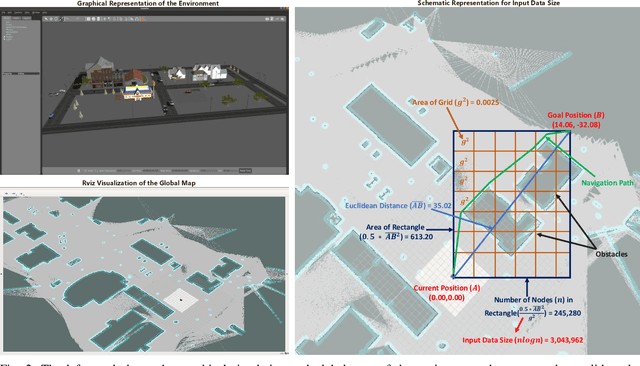Insert a sphere shape from Gazebo toolbar
640x366 pixels.
[x=93, y=19]
